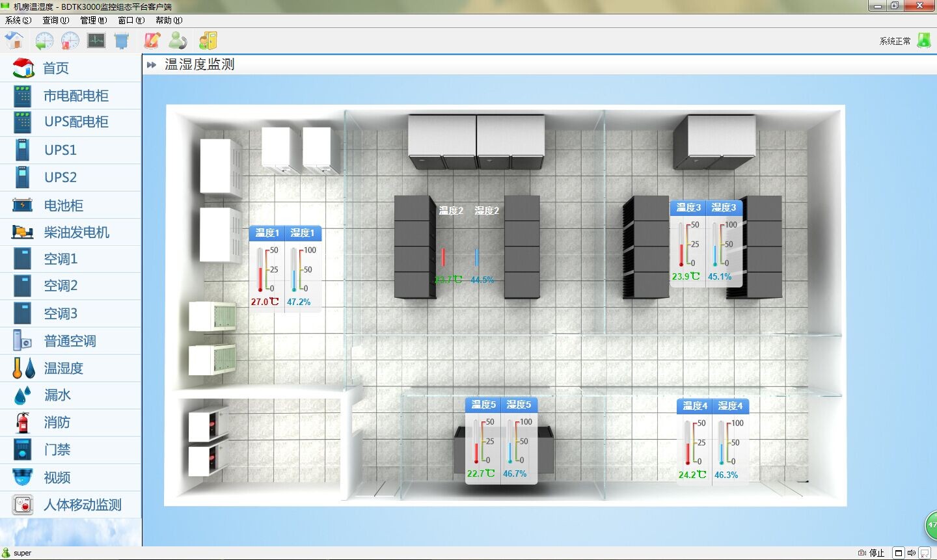Screen dimensions: 937x560
Task: Open the clock with red alarm icon
Action: pyautogui.click(x=70, y=41)
